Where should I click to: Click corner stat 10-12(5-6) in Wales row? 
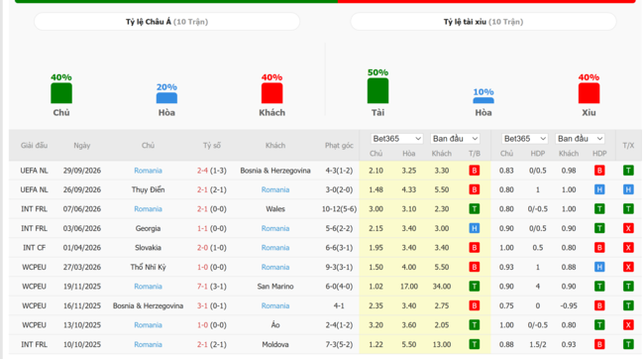(339, 209)
